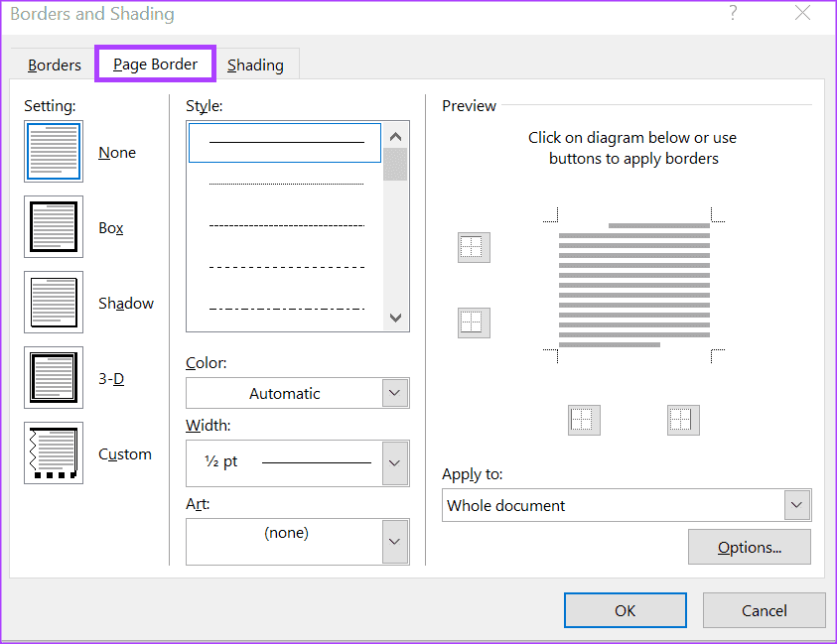Screen dimensions: 837x644
Task: Open the Art dropdown list
Action: click(395, 541)
